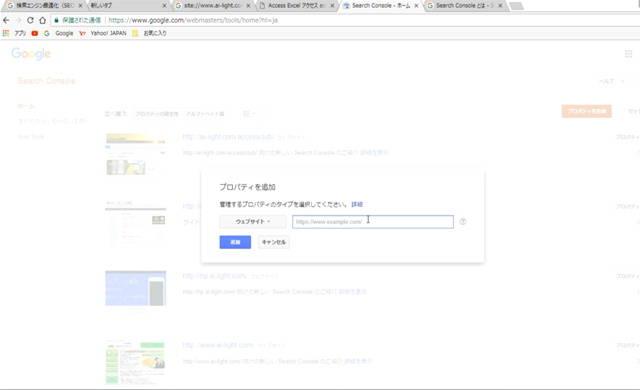640x390 pixels.
Task: Click the help question mark beside URL field
Action: [x=462, y=222]
